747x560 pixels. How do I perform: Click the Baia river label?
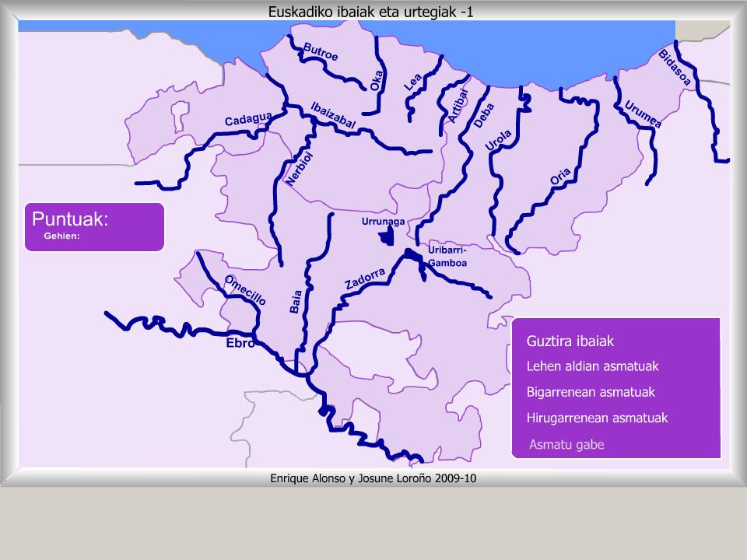[296, 302]
